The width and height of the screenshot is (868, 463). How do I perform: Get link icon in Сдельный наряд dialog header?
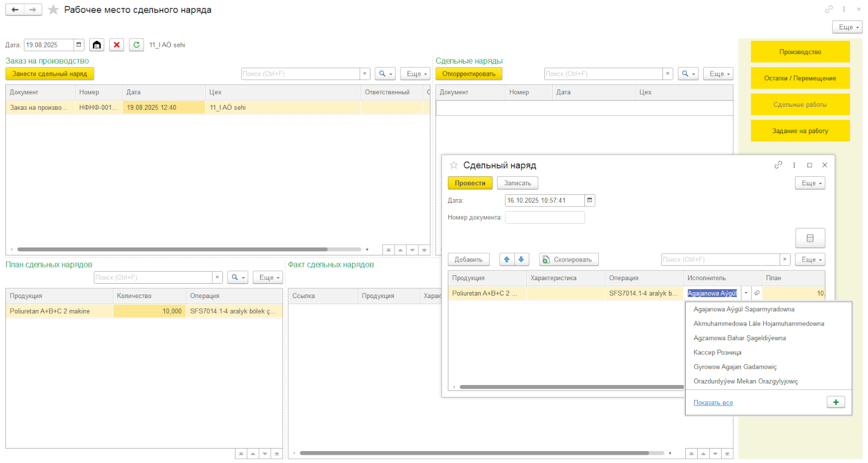tap(778, 165)
